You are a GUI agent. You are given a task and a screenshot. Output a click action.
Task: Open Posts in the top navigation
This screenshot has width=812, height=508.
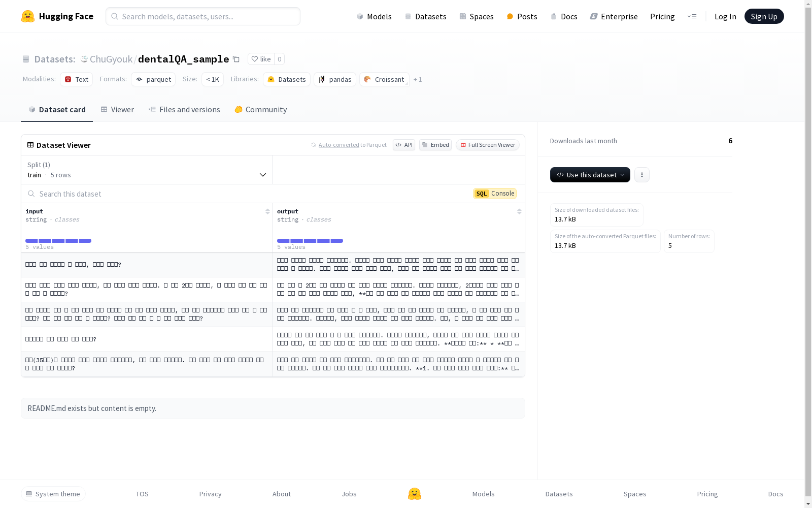click(x=522, y=16)
